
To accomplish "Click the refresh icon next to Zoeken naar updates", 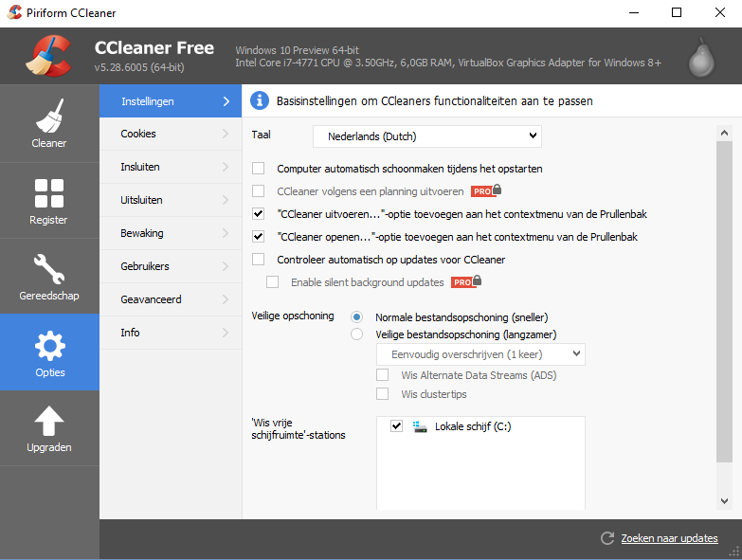I will tap(607, 538).
